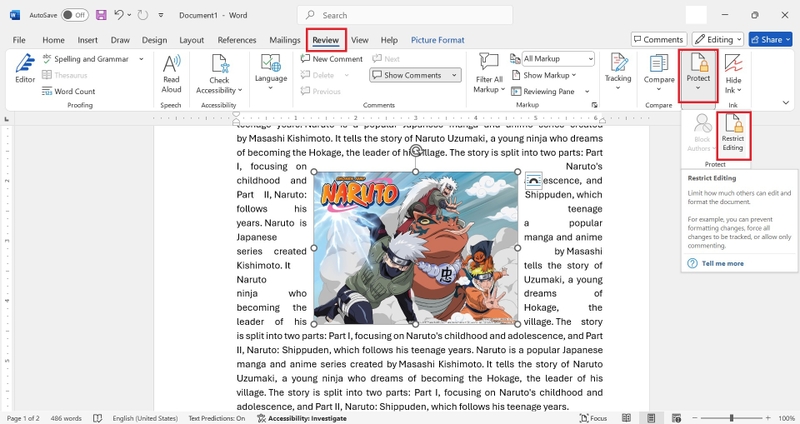Screen dimensions: 800x424
Task: Open the File menu
Action: click(x=19, y=40)
